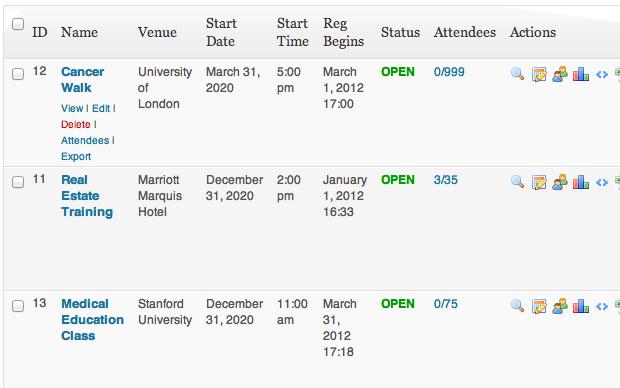The height and width of the screenshot is (388, 620).
Task: Click edit notepad icon for Cancer Walk
Action: coord(539,74)
